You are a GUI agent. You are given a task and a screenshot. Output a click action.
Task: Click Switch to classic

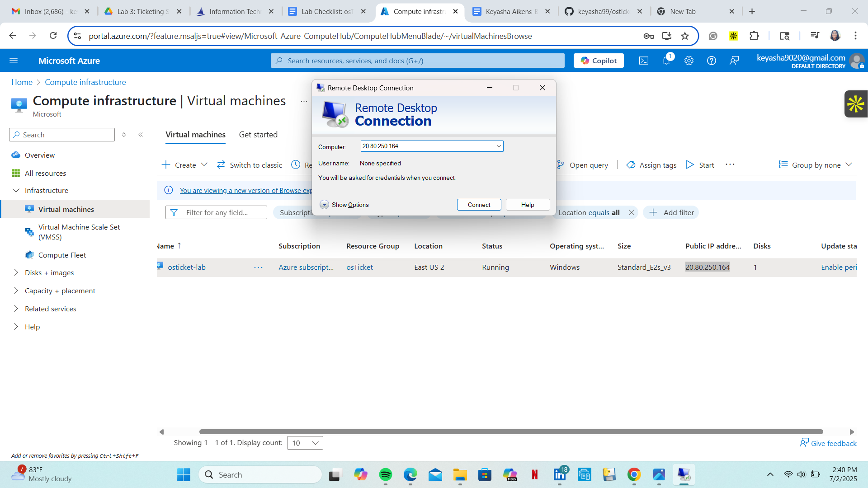tap(250, 165)
